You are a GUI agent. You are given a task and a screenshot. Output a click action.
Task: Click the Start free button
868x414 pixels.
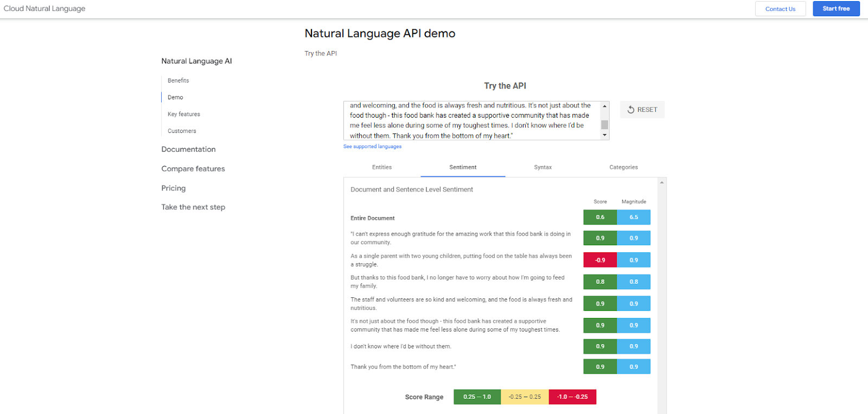(836, 9)
